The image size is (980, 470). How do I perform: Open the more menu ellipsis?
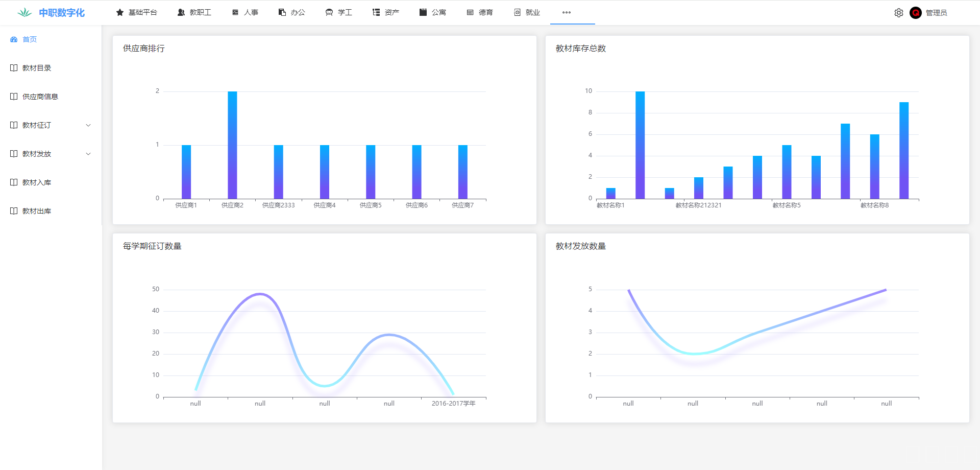567,12
